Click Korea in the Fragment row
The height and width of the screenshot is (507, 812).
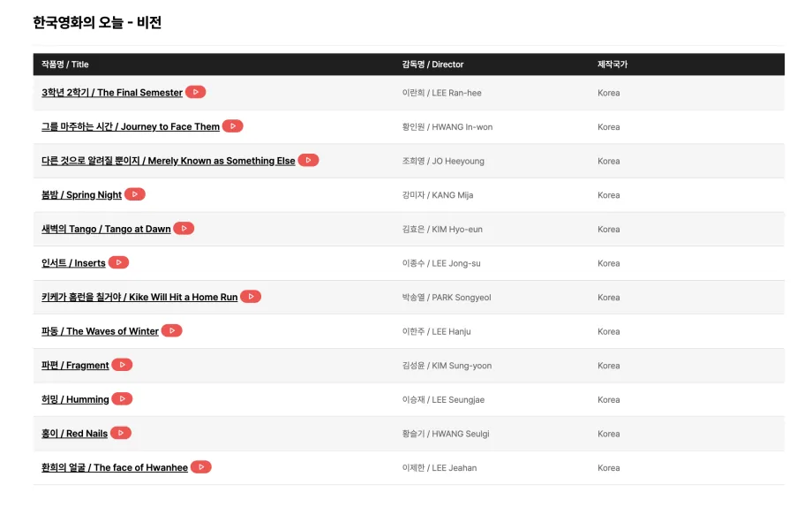tap(608, 366)
